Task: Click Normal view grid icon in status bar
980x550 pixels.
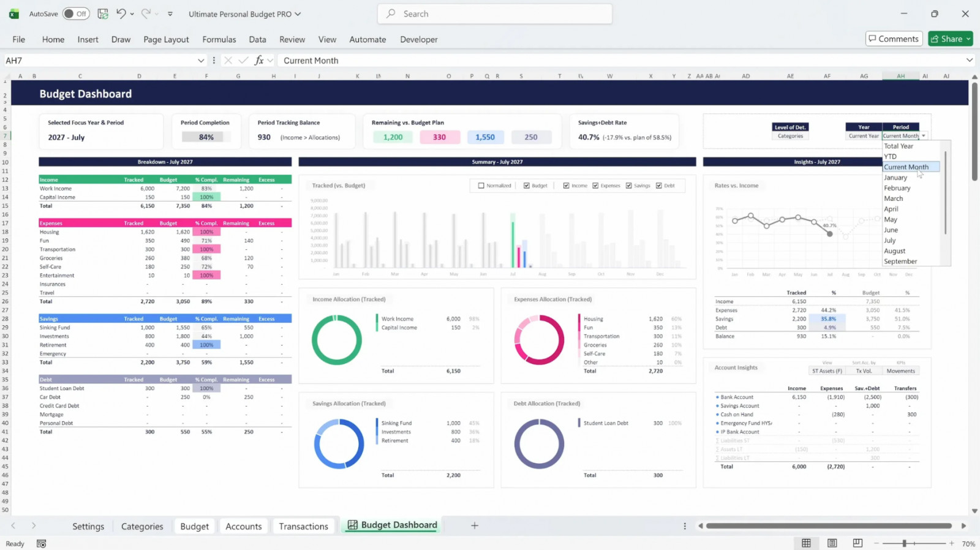Action: (x=806, y=543)
